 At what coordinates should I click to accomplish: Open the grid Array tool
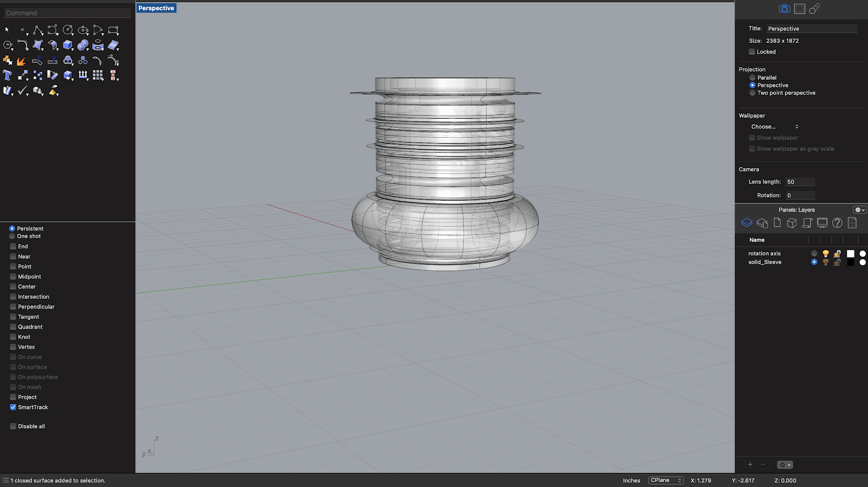pos(98,75)
